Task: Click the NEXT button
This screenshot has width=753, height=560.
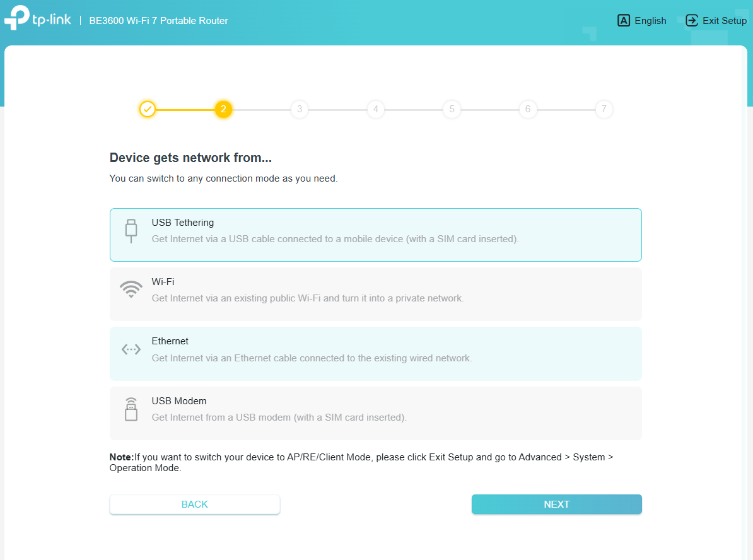Action: 556,504
